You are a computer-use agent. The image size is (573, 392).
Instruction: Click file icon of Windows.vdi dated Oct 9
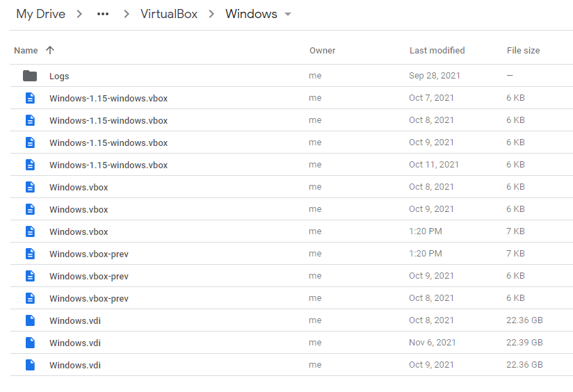(x=30, y=365)
